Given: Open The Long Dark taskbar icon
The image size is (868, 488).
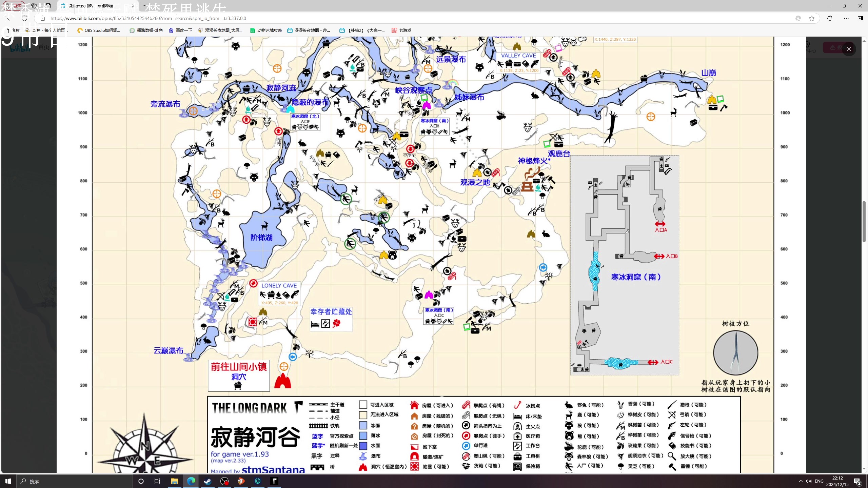Looking at the screenshot, I should 274,481.
